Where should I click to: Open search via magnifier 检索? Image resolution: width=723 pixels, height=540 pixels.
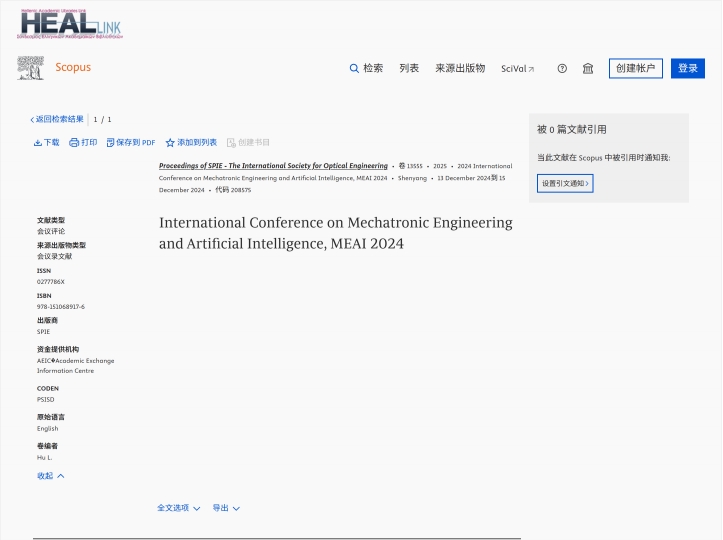click(366, 68)
